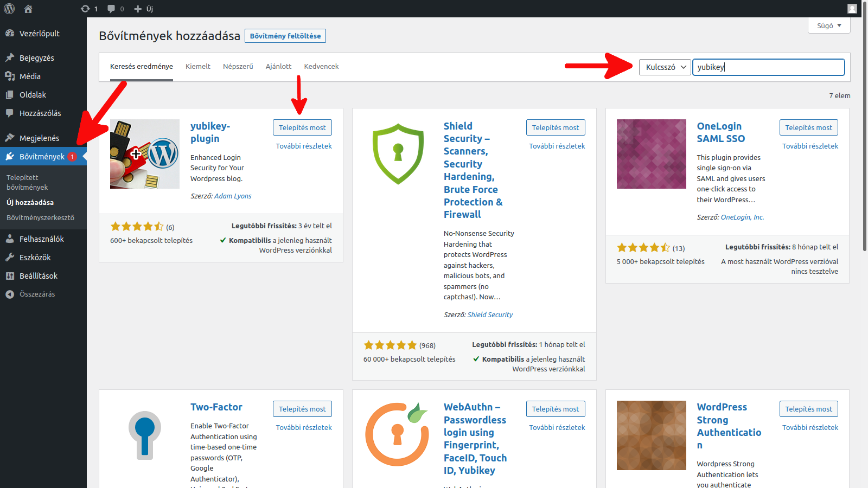Viewport: 868px width, 488px height.
Task: Collapse the menu with Összezárás
Action: point(37,294)
